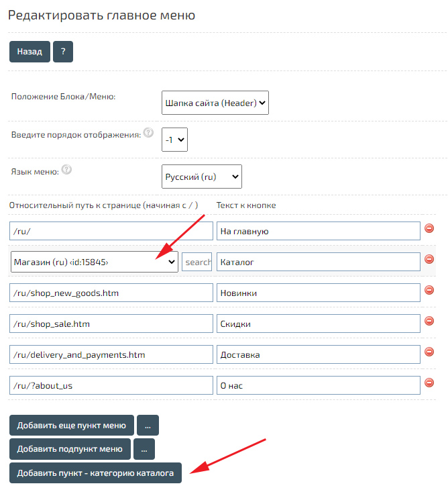Viewport: 448px width, 492px height.
Task: Delete the 'Каталог' menu row
Action: click(x=430, y=260)
